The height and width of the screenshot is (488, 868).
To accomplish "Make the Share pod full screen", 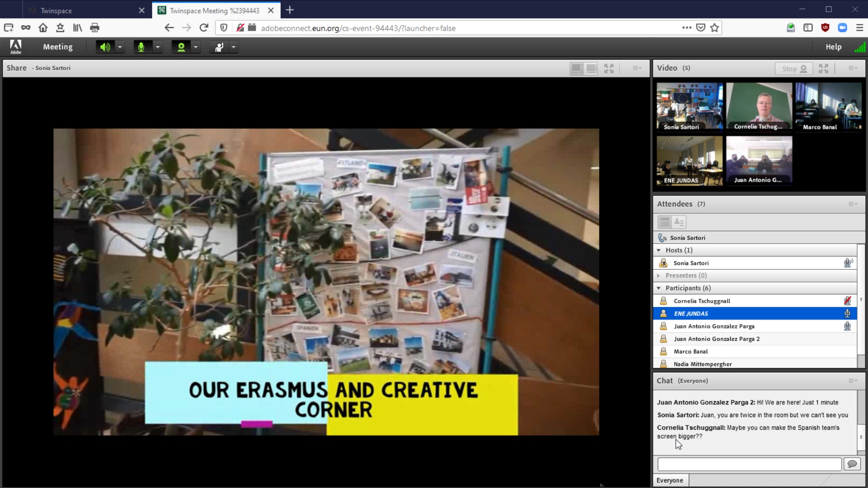I will click(609, 69).
